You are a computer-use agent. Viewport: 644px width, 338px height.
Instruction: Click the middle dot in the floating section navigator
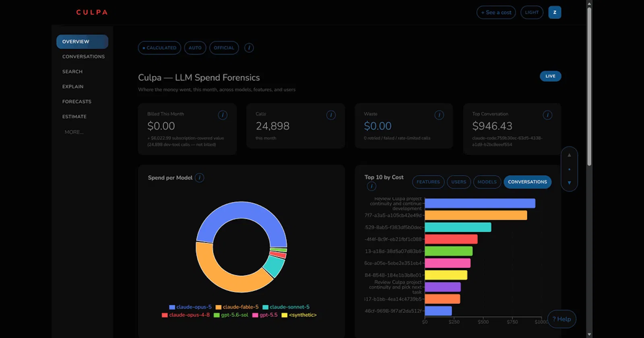tap(569, 169)
